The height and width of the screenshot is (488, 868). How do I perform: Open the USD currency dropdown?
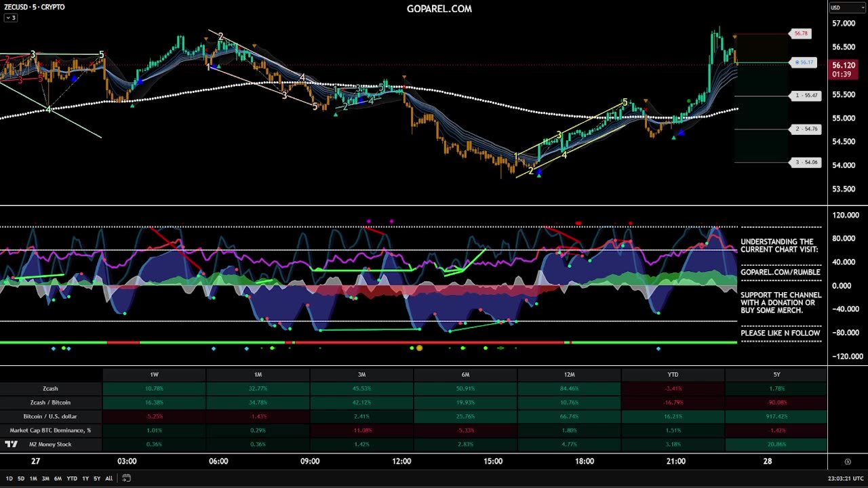tap(848, 7)
